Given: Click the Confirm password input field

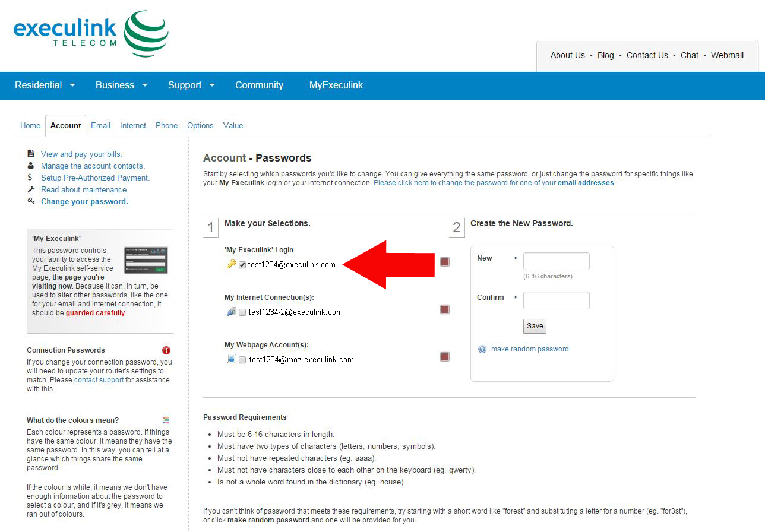Looking at the screenshot, I should [557, 300].
